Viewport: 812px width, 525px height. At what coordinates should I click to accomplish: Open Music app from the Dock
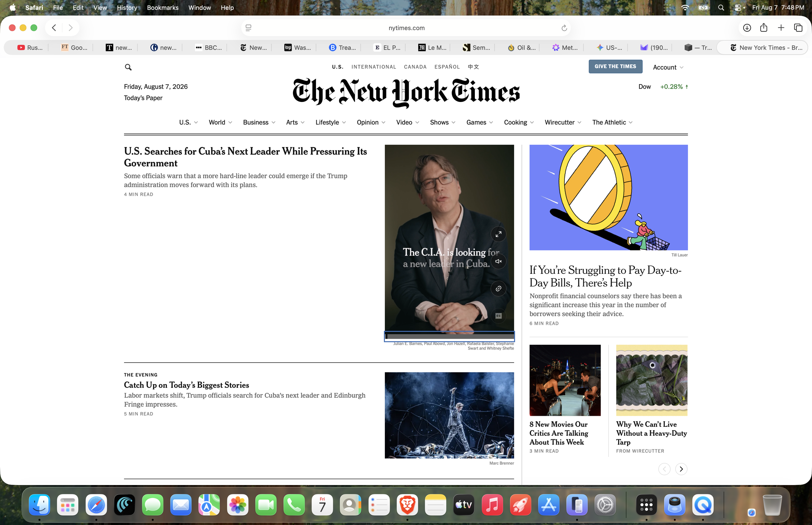pyautogui.click(x=492, y=505)
